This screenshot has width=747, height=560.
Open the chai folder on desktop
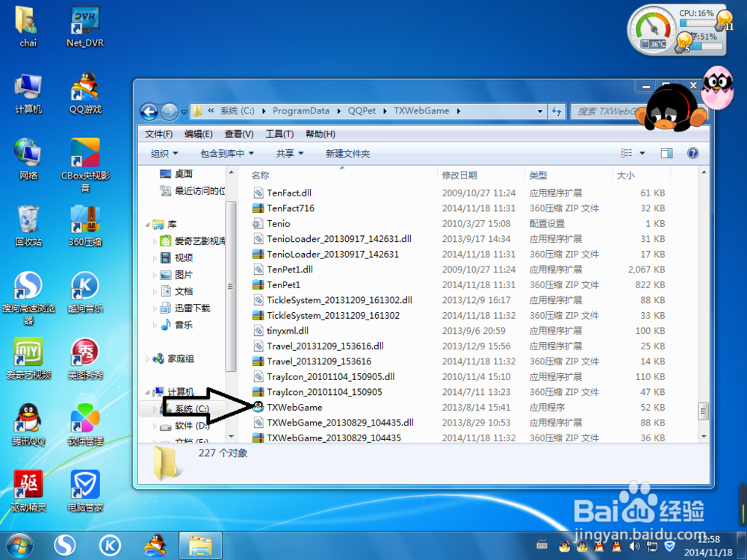click(x=28, y=26)
